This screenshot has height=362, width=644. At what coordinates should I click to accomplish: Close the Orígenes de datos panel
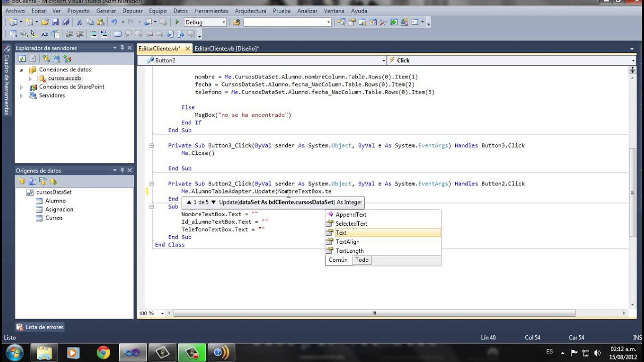(x=130, y=170)
